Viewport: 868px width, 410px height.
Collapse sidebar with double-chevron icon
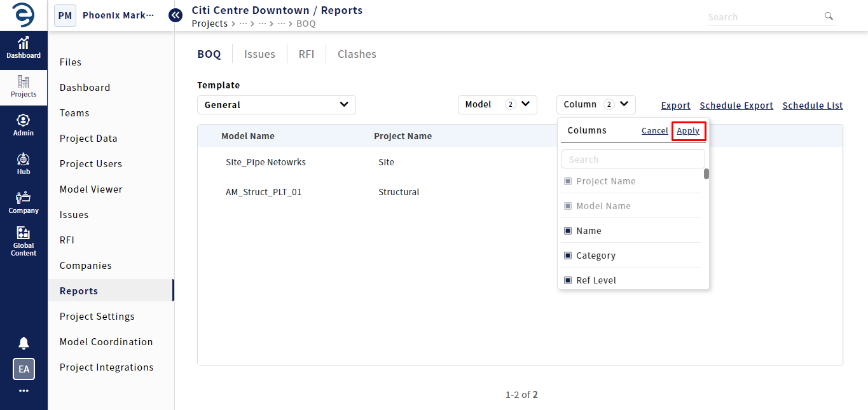176,15
